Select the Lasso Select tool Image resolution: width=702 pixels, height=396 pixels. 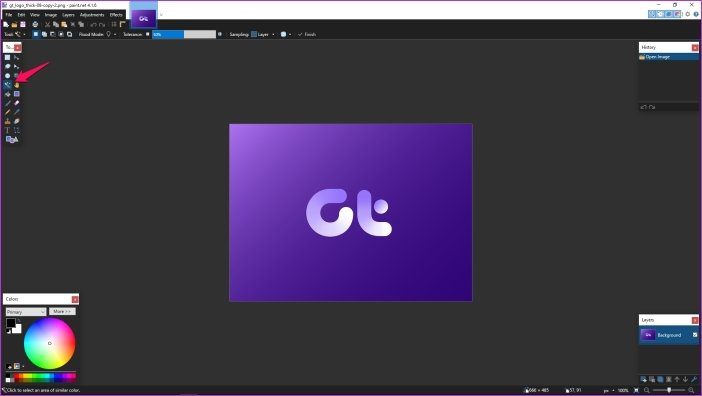click(8, 66)
